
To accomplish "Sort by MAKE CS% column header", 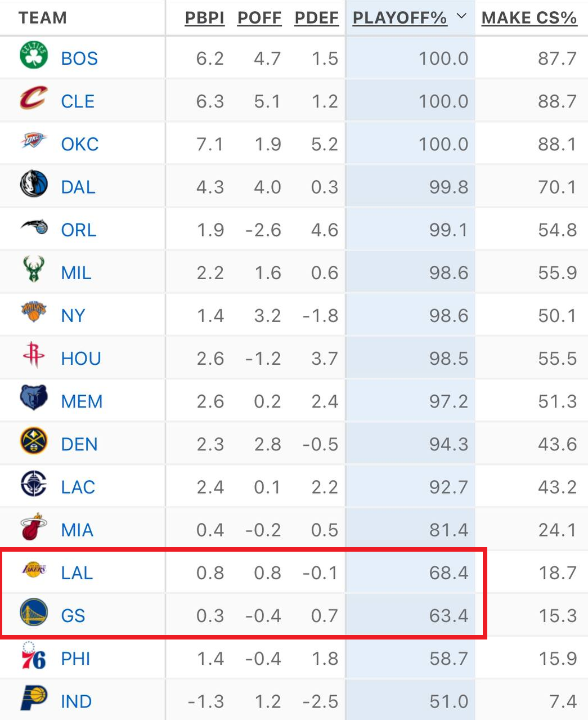I will point(529,18).
